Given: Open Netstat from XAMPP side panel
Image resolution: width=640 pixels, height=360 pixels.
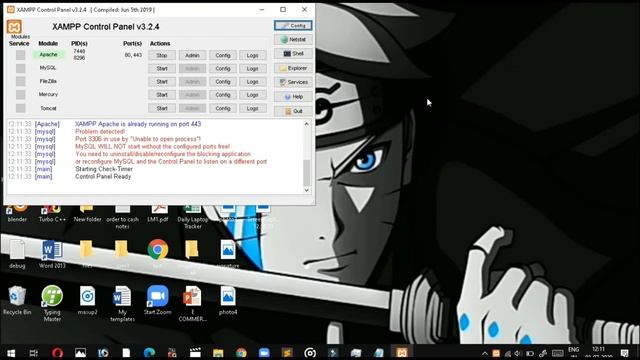Looking at the screenshot, I should (x=293, y=40).
